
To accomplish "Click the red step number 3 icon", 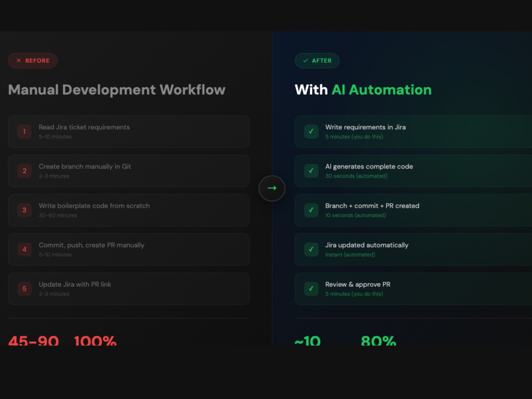I will pyautogui.click(x=24, y=210).
